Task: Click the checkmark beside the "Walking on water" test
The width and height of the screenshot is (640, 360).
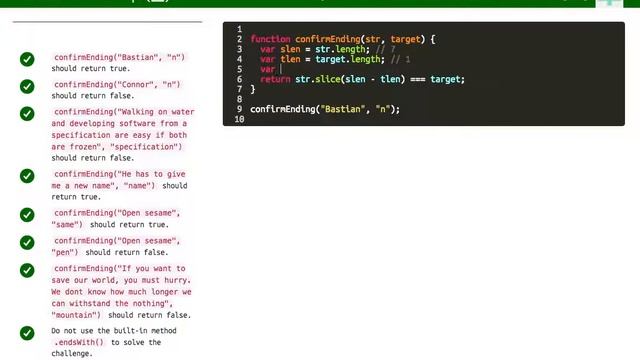Action: (27, 113)
